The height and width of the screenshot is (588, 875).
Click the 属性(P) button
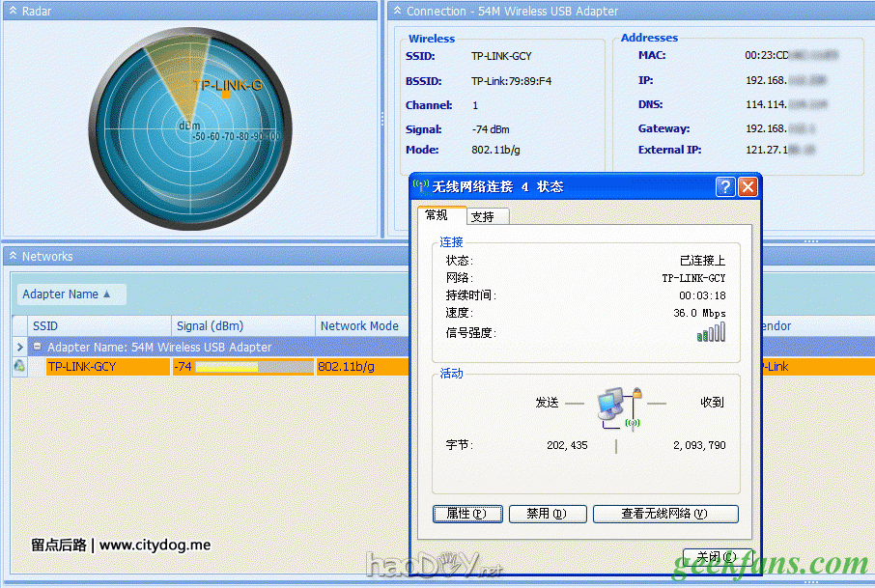click(467, 514)
